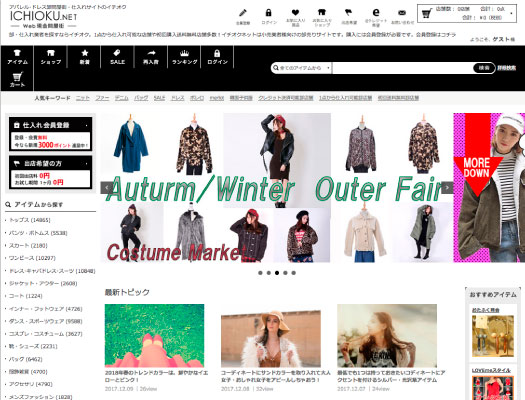Open the 詳細検索 advanced search link
525x400 pixels.
click(x=507, y=68)
